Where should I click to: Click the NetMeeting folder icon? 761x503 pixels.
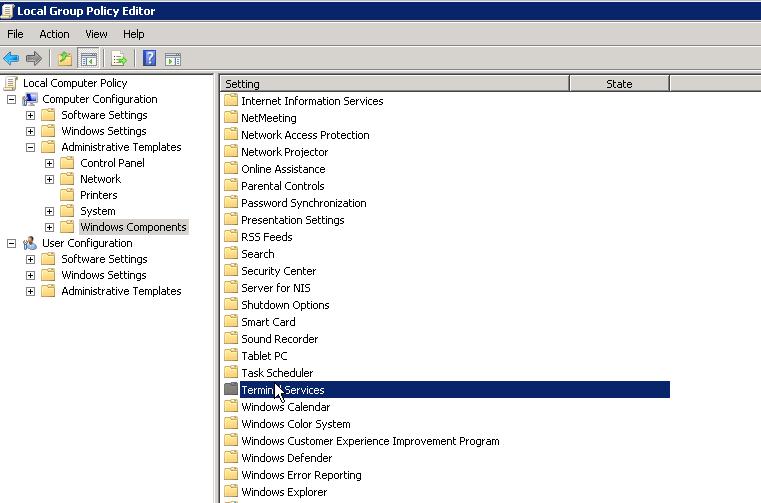pos(231,117)
